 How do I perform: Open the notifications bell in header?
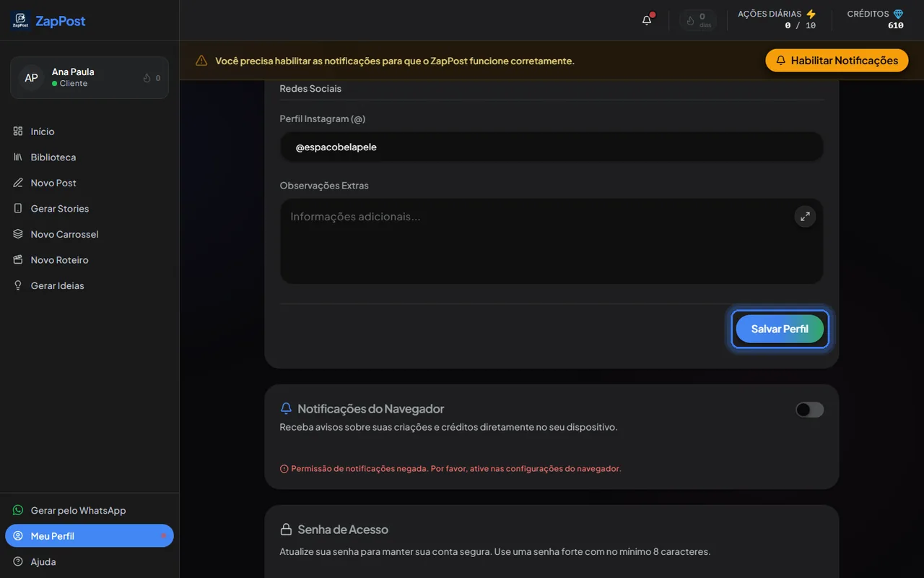(x=647, y=20)
